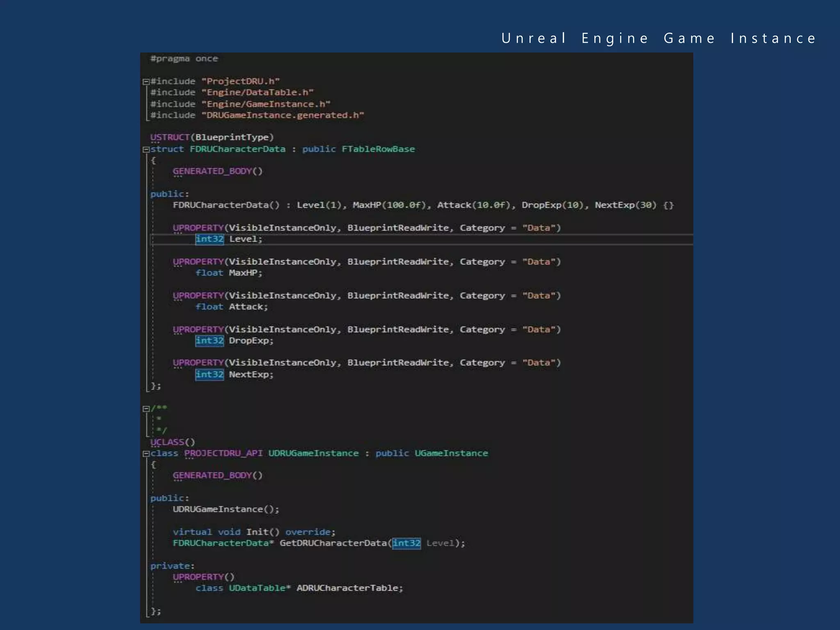Click the highlighted int32 before Level

pyautogui.click(x=210, y=239)
